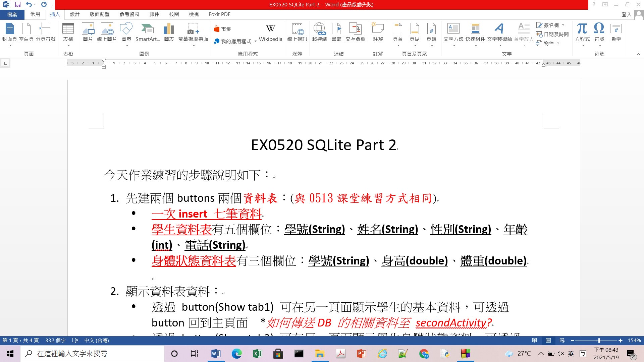Zoom out with the minus button
Screen dimensions: 644x362
coord(572,340)
